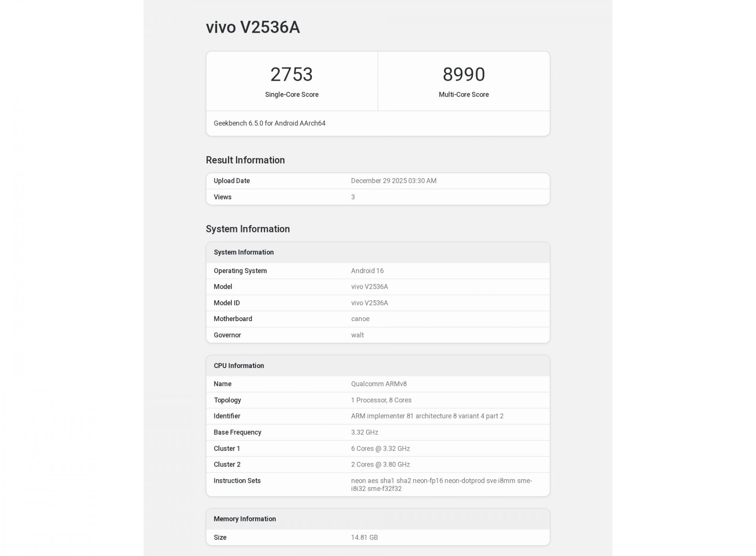Click the System Information table header
Image resolution: width=756 pixels, height=556 pixels.
pyautogui.click(x=243, y=252)
